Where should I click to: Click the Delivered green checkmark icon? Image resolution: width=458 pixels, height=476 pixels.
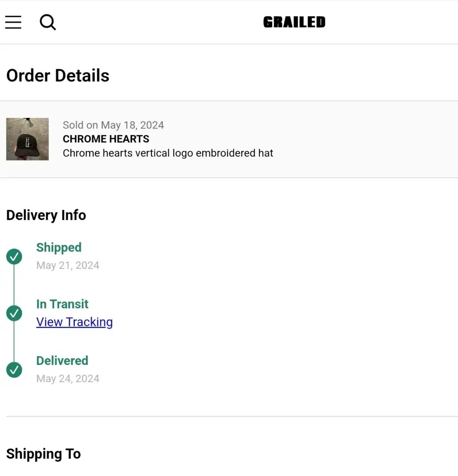[x=14, y=370]
